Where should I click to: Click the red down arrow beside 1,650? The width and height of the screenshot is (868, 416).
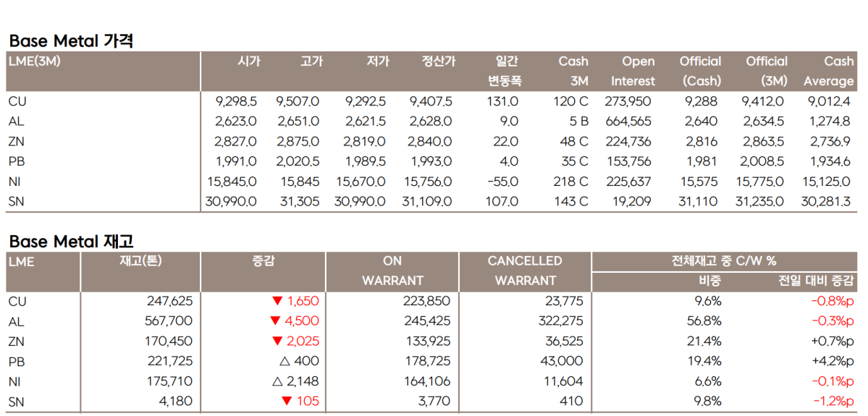pos(276,301)
